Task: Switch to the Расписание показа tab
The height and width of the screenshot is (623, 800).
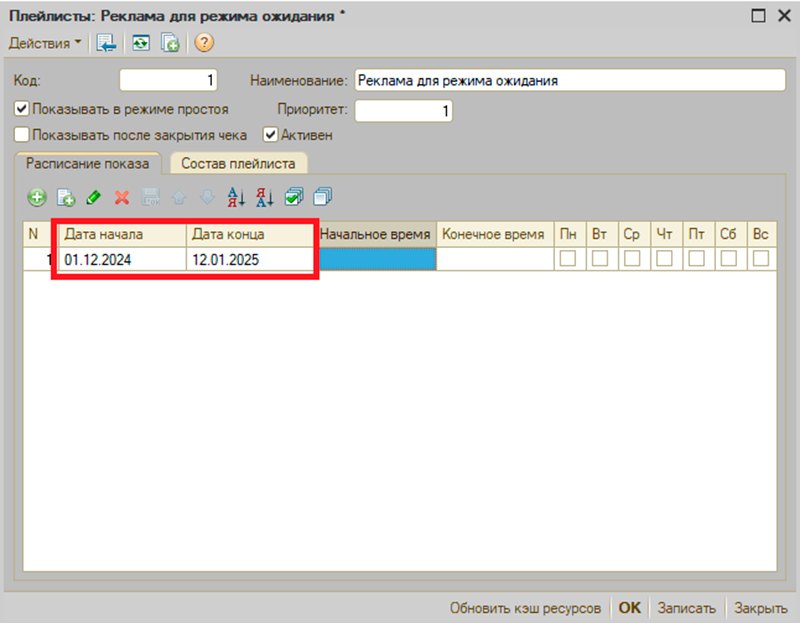Action: 88,163
